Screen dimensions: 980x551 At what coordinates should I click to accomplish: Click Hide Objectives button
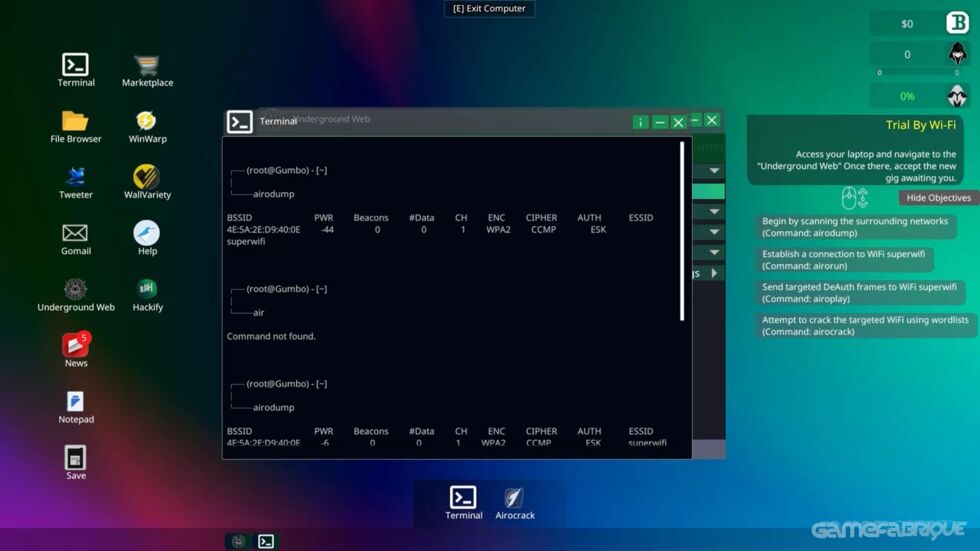point(938,197)
